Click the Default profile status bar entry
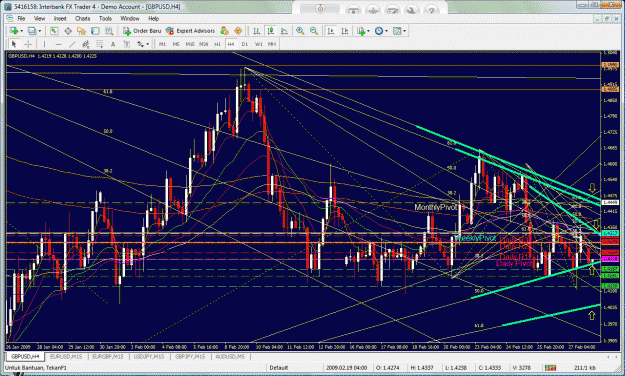625x376 pixels. 279,367
